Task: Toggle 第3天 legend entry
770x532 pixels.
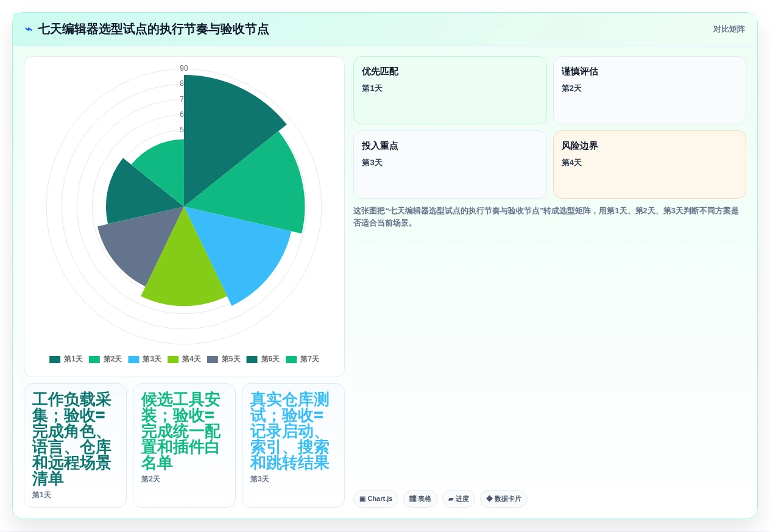Action: (x=144, y=360)
